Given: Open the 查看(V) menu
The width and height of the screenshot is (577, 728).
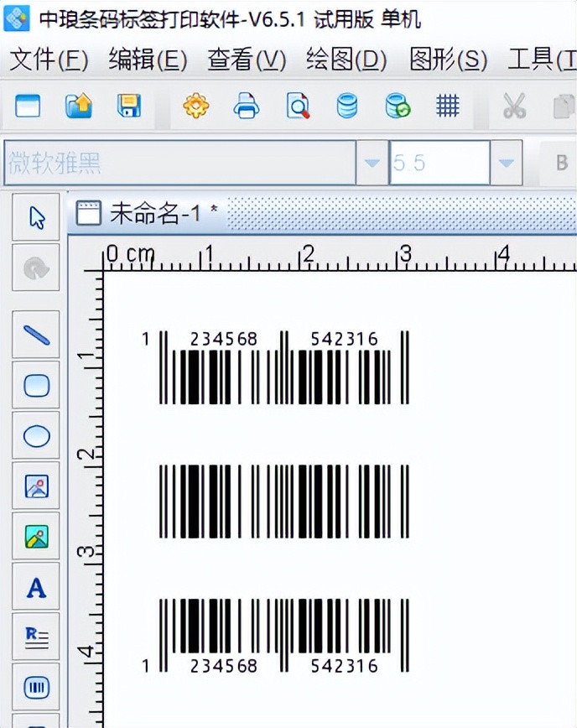Looking at the screenshot, I should click(247, 60).
